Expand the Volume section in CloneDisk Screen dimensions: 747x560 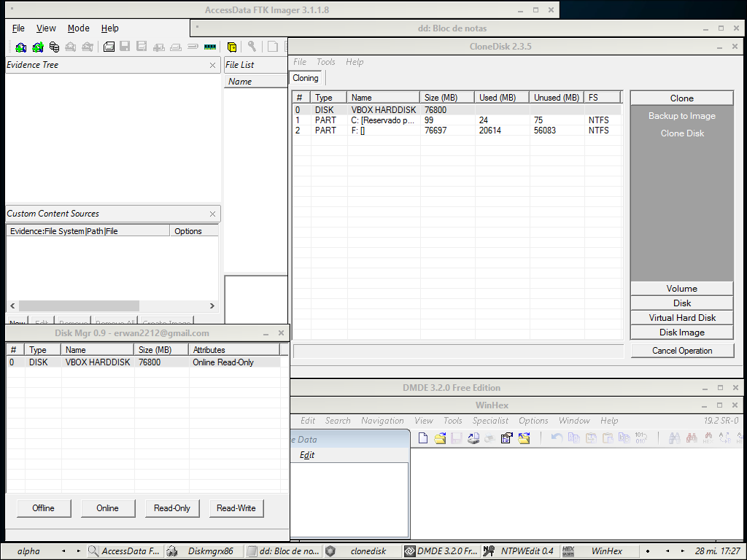coord(681,289)
